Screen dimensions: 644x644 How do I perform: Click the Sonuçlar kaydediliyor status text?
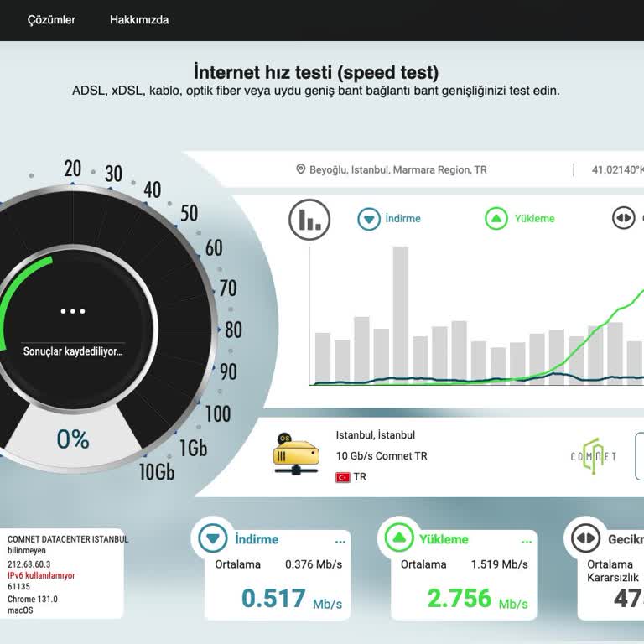tap(73, 351)
